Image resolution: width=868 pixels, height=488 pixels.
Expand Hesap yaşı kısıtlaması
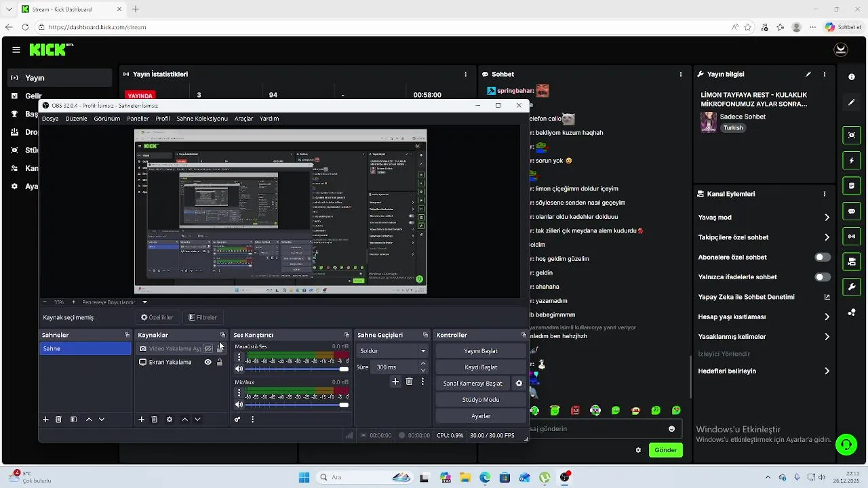pyautogui.click(x=827, y=317)
